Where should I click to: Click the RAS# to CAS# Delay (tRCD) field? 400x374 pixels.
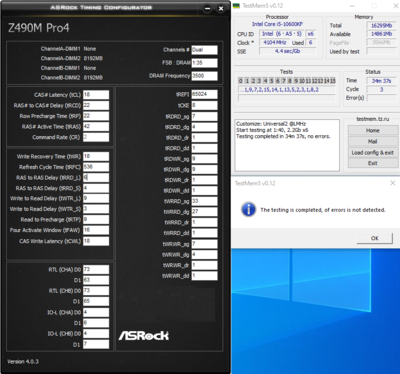click(x=96, y=105)
